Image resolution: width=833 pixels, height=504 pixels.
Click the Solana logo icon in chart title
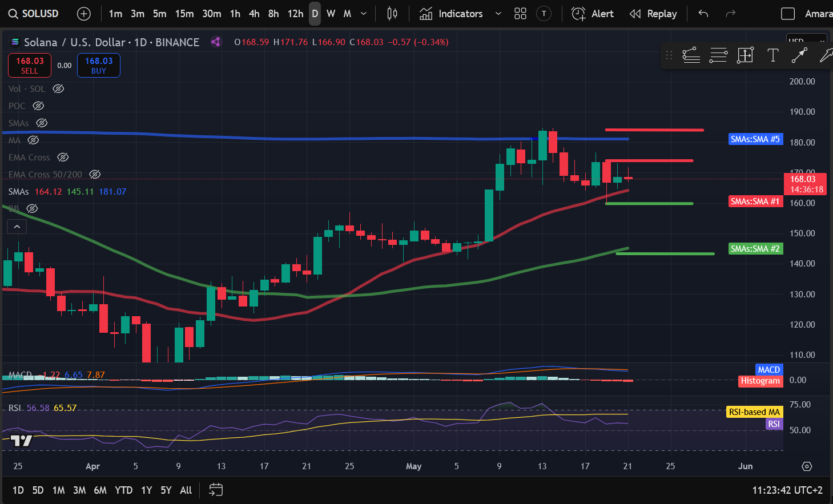tap(15, 42)
